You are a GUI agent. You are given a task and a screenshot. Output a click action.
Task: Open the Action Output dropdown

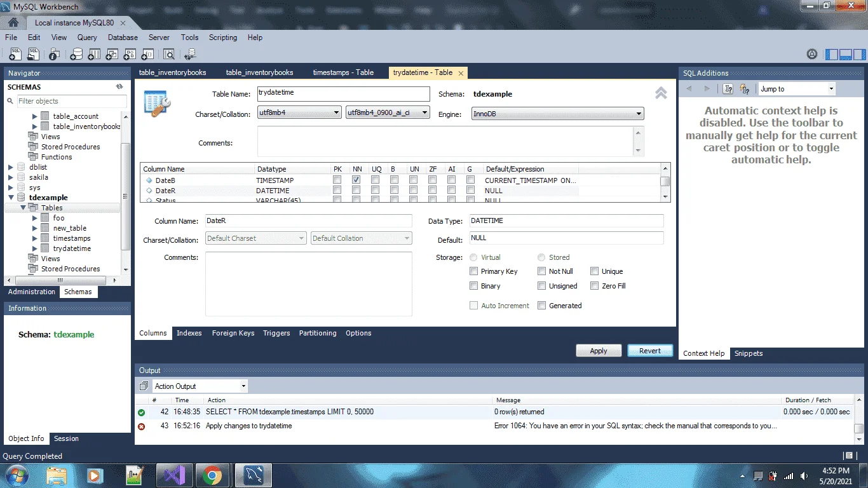200,386
